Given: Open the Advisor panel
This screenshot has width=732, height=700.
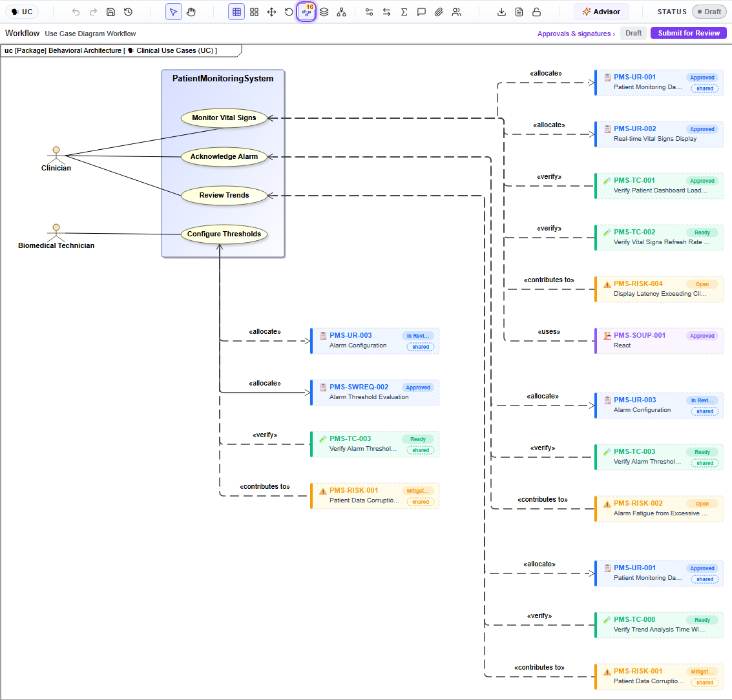Looking at the screenshot, I should [x=601, y=12].
